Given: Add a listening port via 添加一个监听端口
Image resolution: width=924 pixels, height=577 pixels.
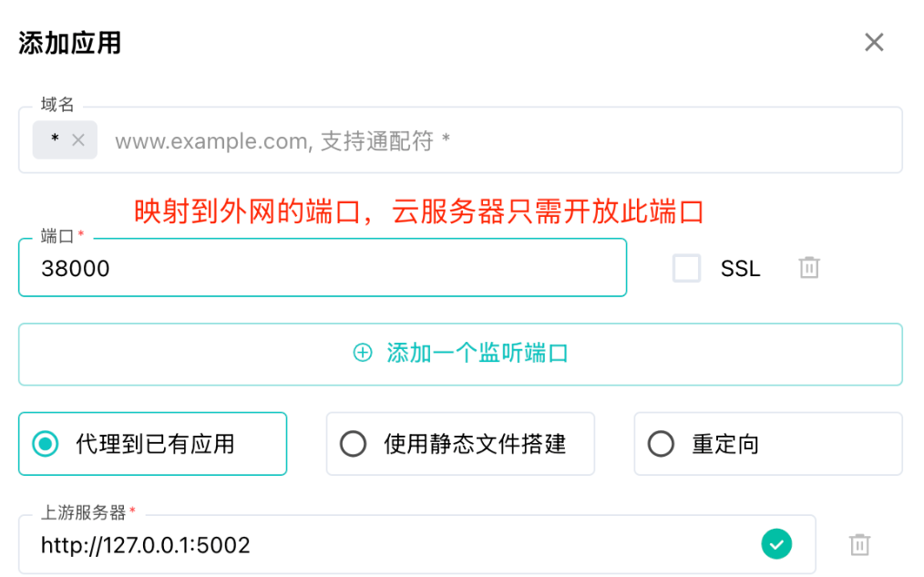Looking at the screenshot, I should point(477,353).
